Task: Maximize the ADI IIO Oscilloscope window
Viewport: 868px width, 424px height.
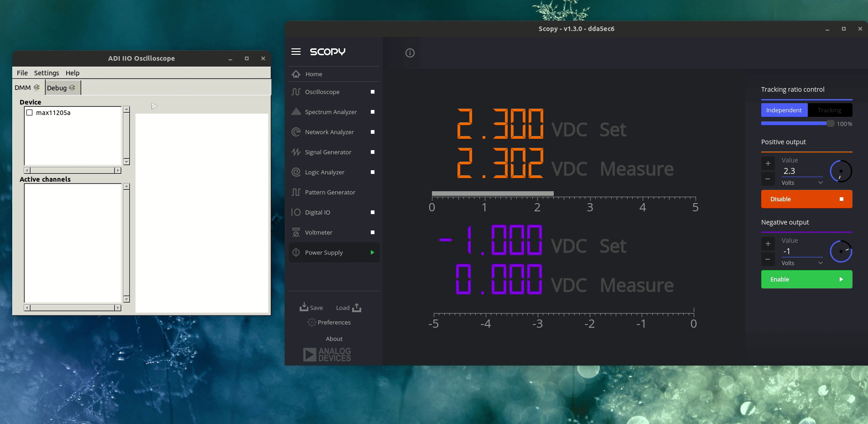Action: click(x=247, y=58)
